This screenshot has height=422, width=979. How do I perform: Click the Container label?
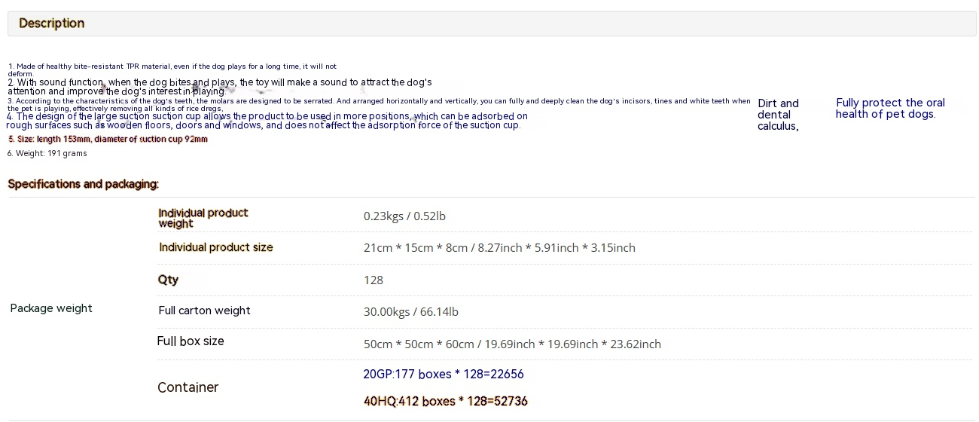187,387
